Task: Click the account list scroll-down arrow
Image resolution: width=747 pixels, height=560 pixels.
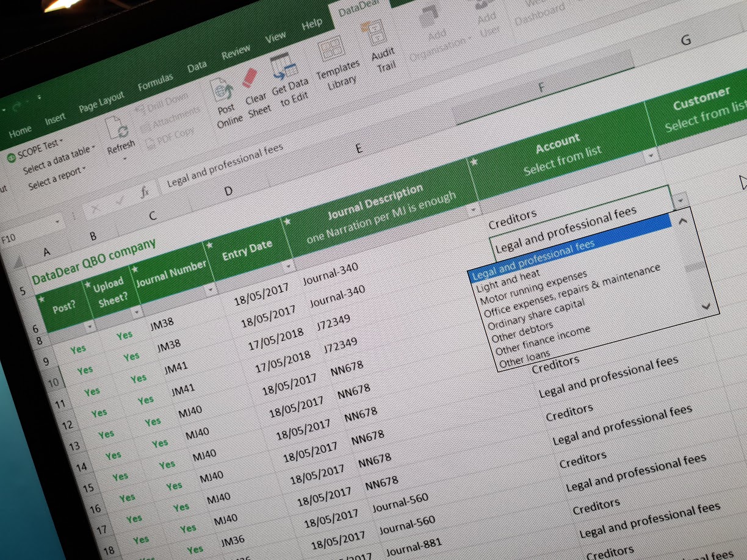Action: click(707, 306)
